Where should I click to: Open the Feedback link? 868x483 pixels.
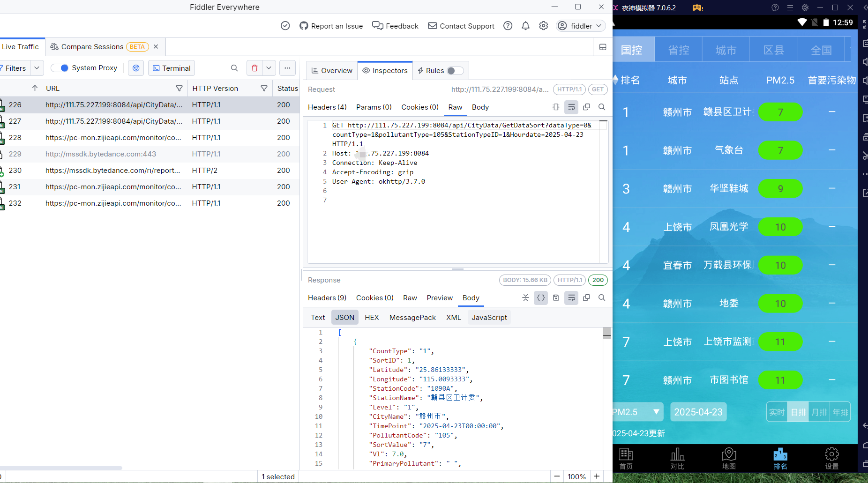pos(395,26)
